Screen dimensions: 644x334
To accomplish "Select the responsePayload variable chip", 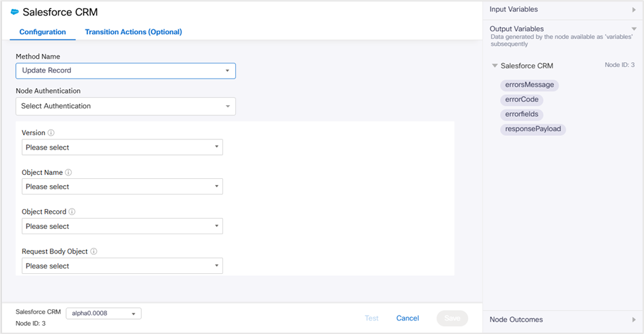I will tap(533, 128).
